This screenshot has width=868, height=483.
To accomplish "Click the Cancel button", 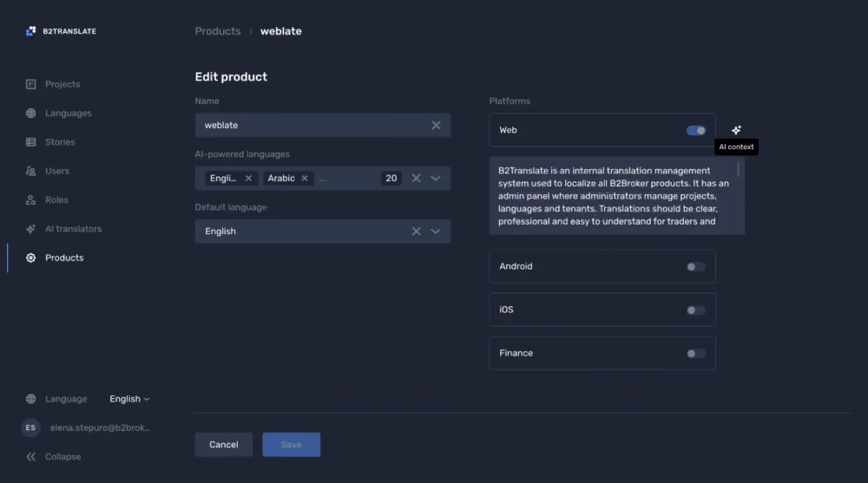I will click(x=224, y=444).
